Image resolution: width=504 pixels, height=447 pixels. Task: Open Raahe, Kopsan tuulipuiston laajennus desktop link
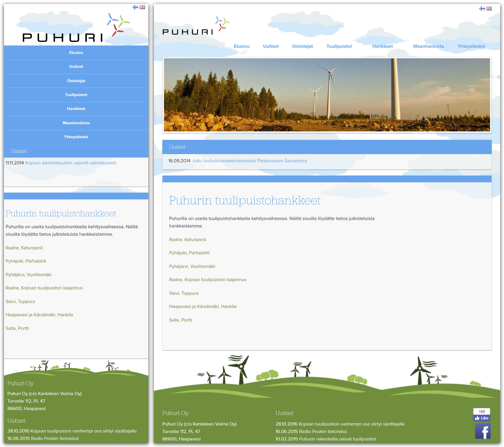[x=208, y=280]
